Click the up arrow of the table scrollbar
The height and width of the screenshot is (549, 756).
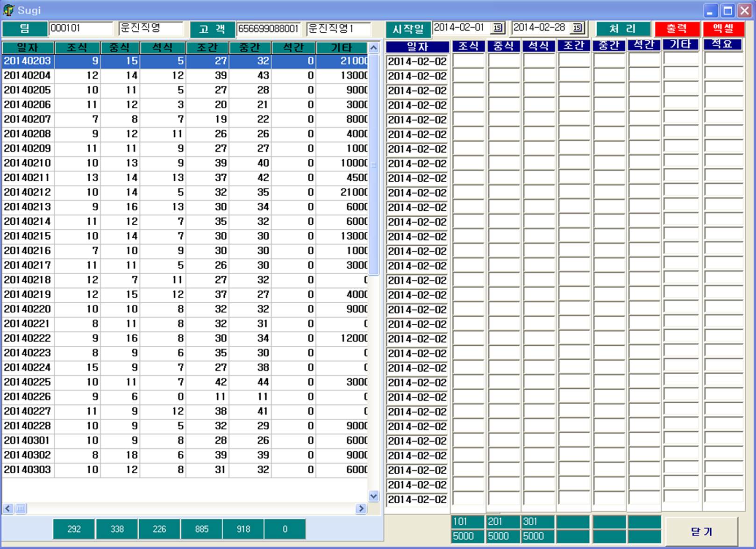point(373,47)
